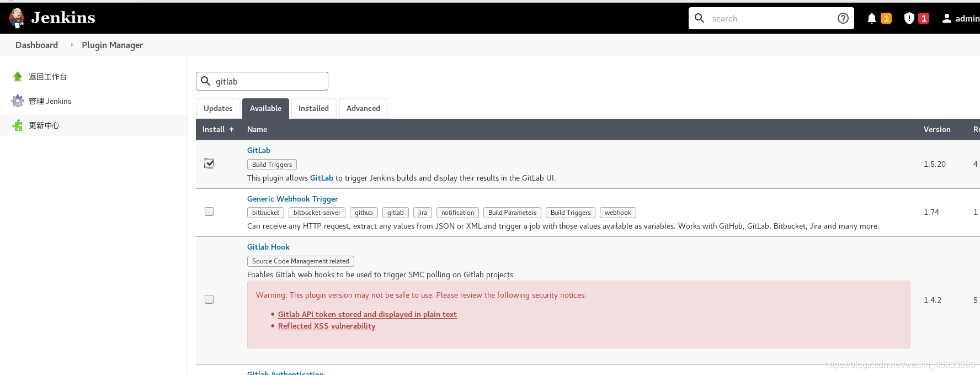Image resolution: width=980 pixels, height=375 pixels.
Task: Click the Jenkins butler logo icon
Action: tap(17, 18)
